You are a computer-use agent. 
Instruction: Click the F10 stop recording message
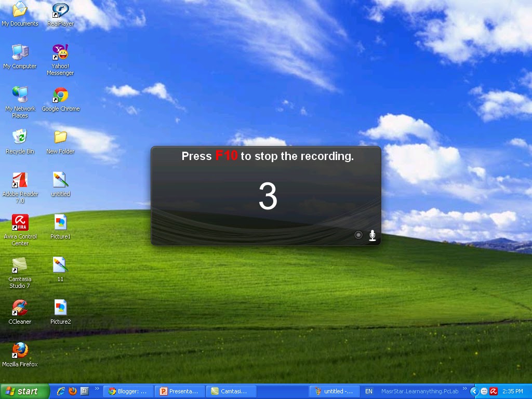click(268, 156)
